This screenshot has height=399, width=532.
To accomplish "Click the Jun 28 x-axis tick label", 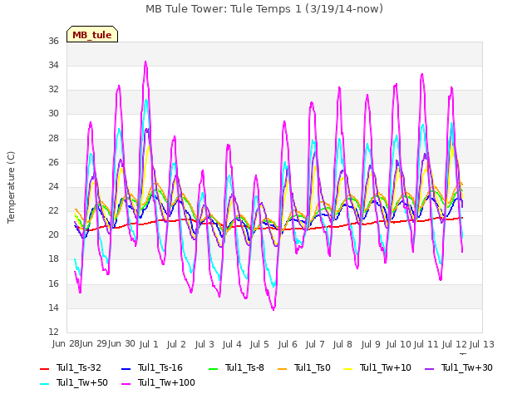I will click(x=66, y=344).
